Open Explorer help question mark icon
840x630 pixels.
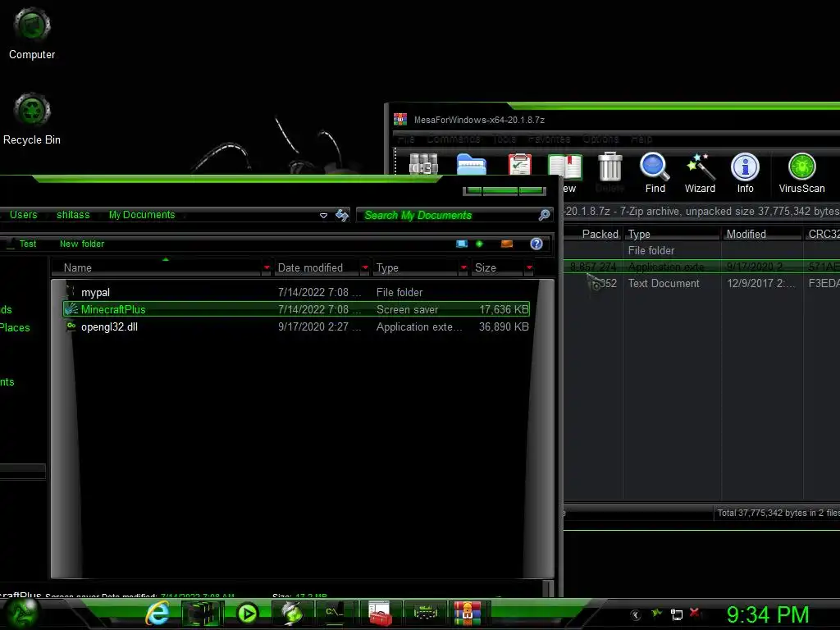point(536,244)
